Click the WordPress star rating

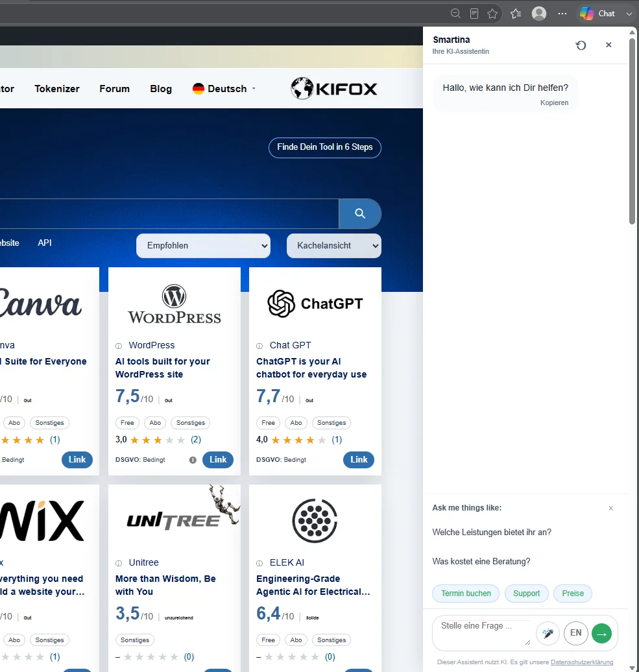tap(158, 440)
